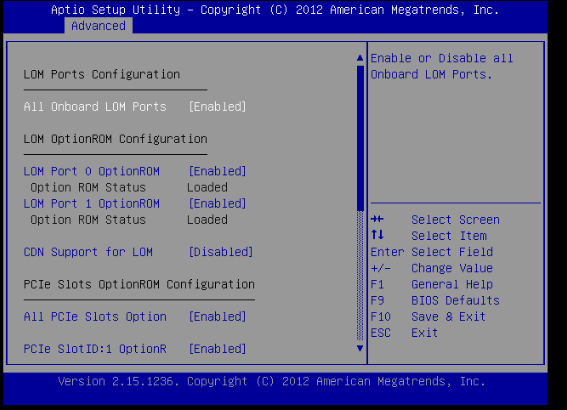Change All Onboard LOM Ports [Enabled] value

tap(217, 107)
